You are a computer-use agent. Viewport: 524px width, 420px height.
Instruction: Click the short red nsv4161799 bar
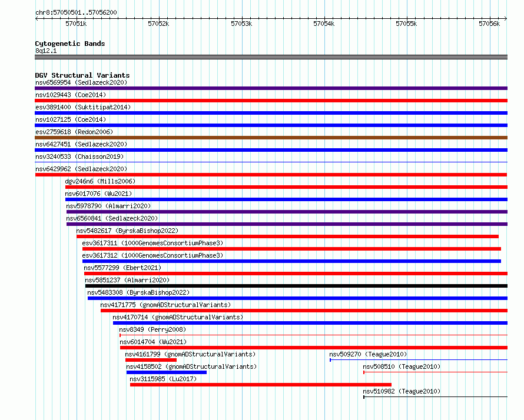click(x=151, y=360)
